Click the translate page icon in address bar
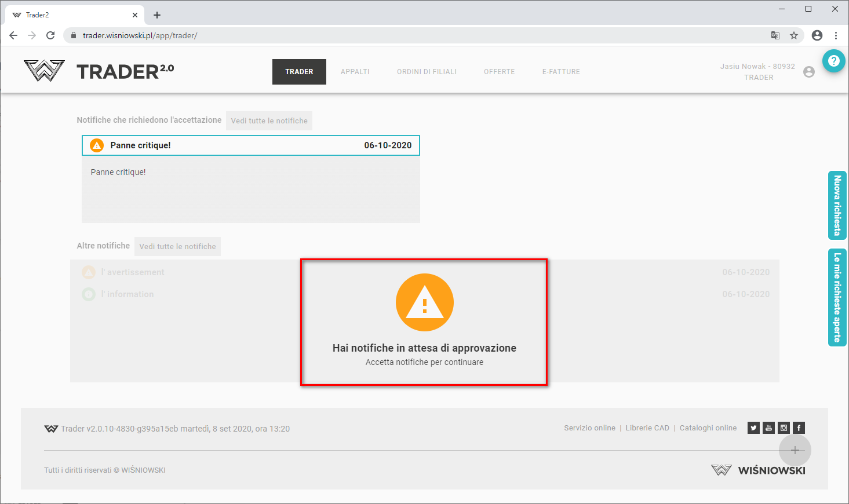Viewport: 849px width, 504px height. click(x=775, y=35)
